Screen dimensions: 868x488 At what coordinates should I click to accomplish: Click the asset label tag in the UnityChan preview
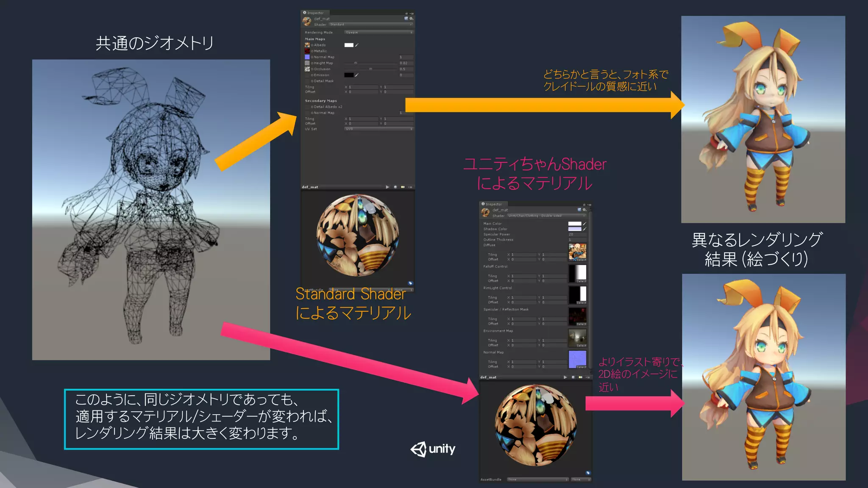pyautogui.click(x=588, y=473)
